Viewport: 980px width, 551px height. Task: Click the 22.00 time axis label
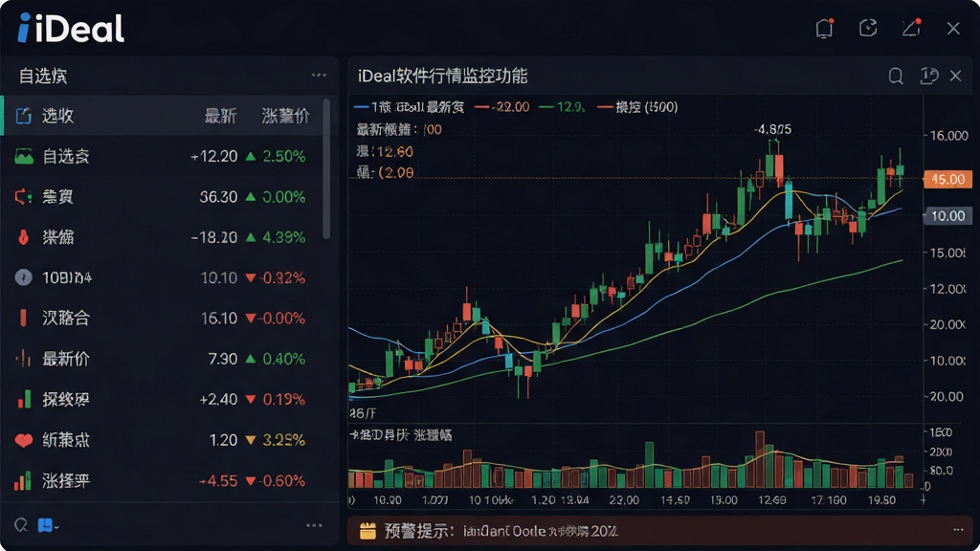click(x=624, y=500)
